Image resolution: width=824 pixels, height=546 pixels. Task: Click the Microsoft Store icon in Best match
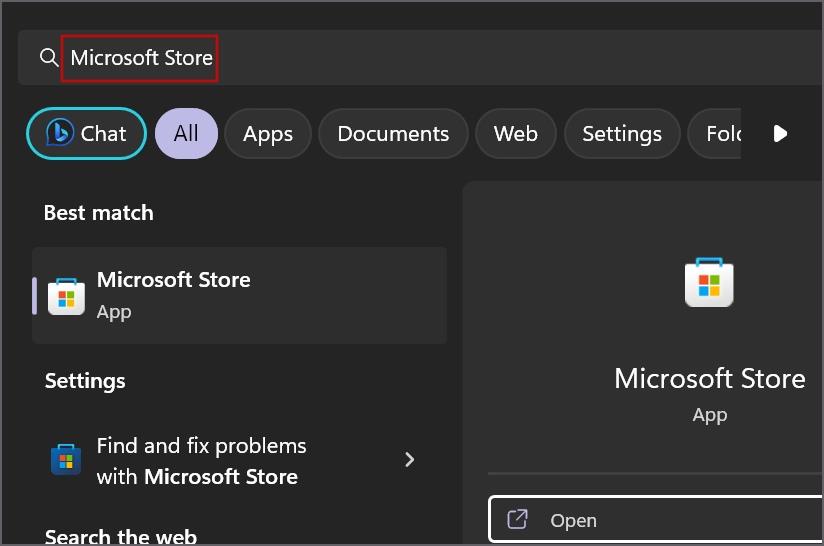click(x=66, y=297)
